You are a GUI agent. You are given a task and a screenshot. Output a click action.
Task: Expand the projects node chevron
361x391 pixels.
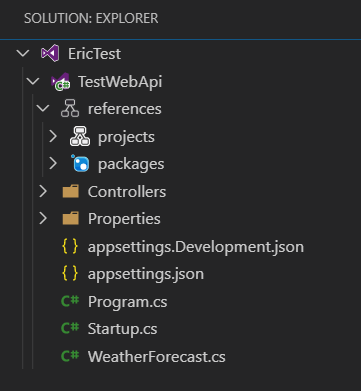click(x=53, y=136)
